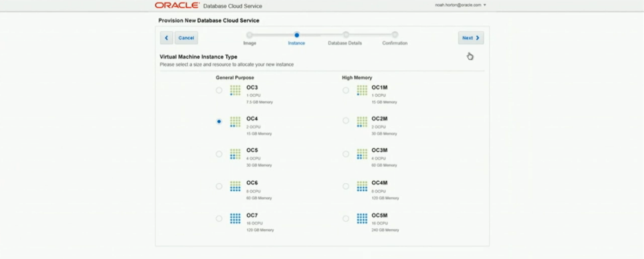Click the OC5 dot-grid shape icon
644x259 pixels.
[x=235, y=154]
